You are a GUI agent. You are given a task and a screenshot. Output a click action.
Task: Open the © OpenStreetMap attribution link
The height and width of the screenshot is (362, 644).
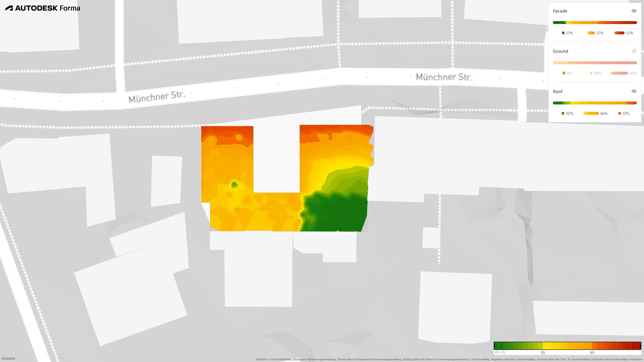tap(280, 359)
